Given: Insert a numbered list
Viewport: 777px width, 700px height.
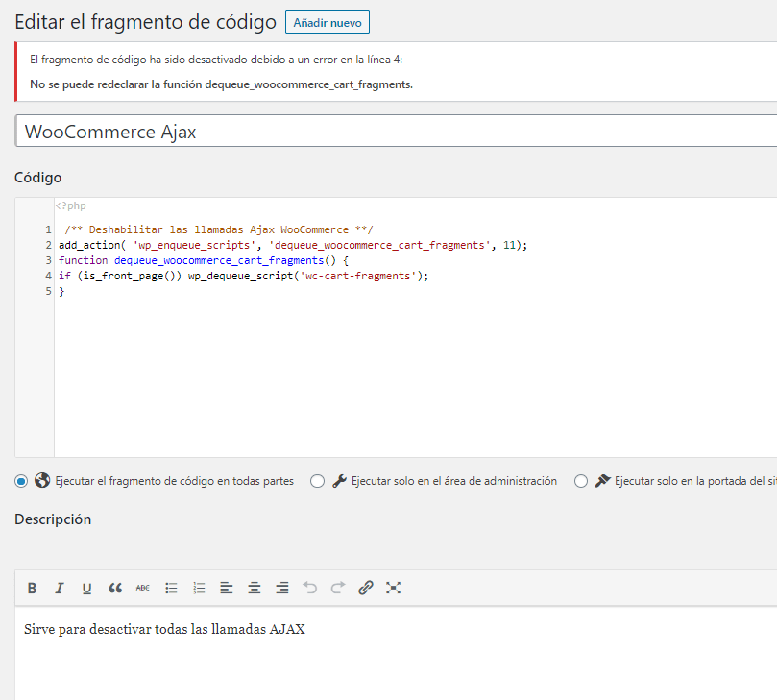Looking at the screenshot, I should pyautogui.click(x=199, y=588).
